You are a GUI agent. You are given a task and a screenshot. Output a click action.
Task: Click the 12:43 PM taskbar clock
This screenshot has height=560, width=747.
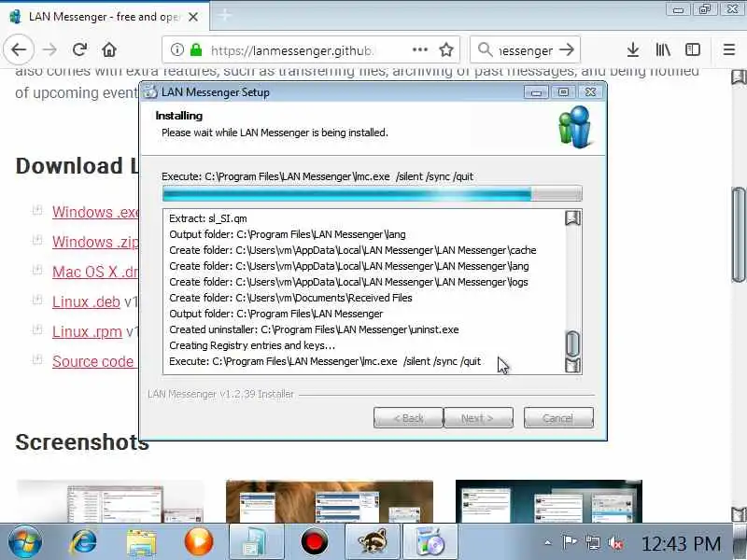(x=682, y=543)
